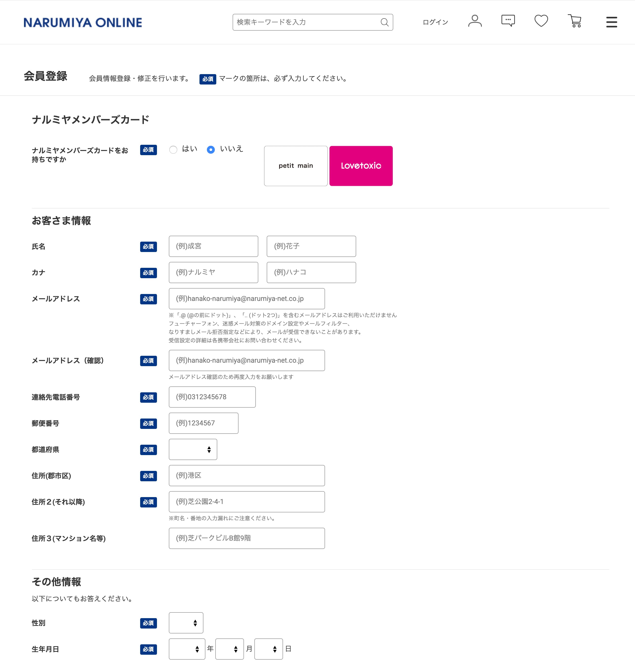Click the お客さま情報 section heading
Viewport: 635px width, 672px height.
[61, 221]
